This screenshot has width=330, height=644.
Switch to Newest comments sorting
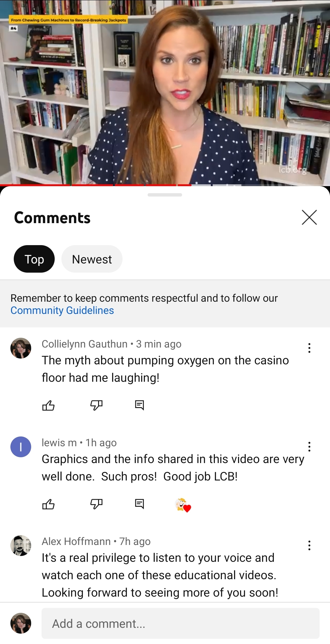(x=92, y=259)
